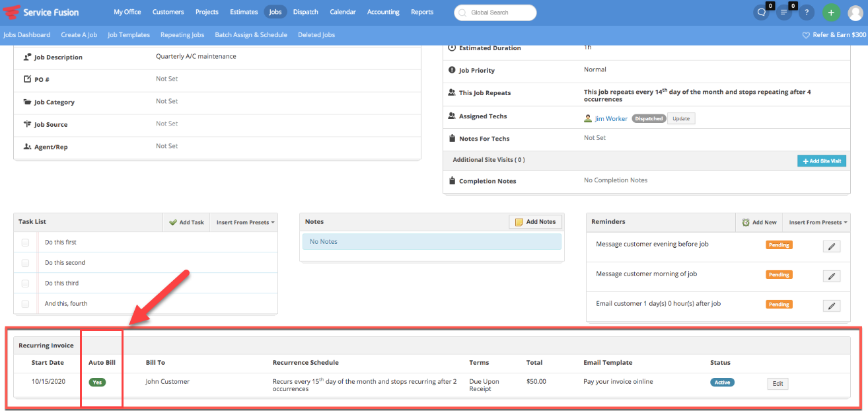The image size is (868, 411).
Task: Open Task List Insert From Presets dropdown
Action: tap(245, 223)
